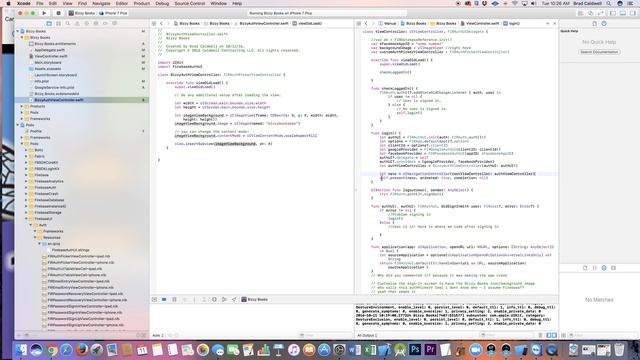
Task: Open the Symbol navigator icon
Action: 58,24
